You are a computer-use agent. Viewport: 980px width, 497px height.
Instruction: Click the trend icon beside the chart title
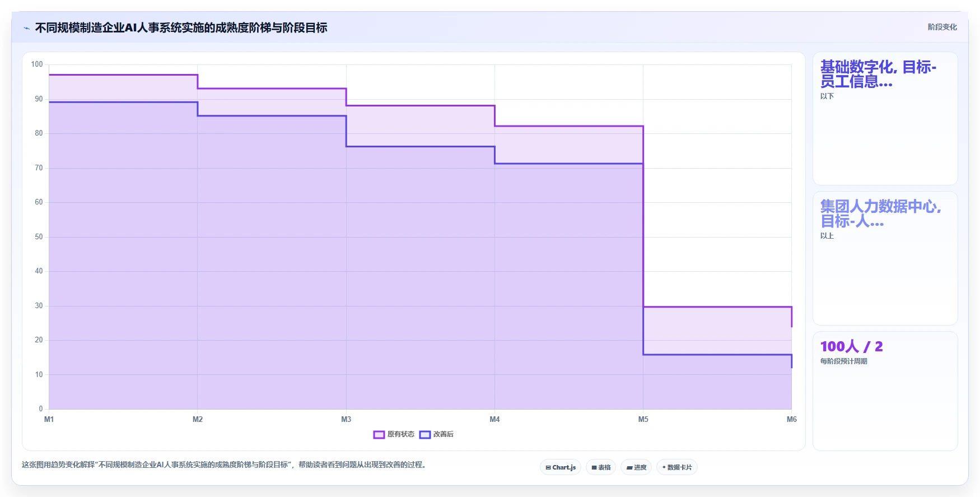[26, 28]
